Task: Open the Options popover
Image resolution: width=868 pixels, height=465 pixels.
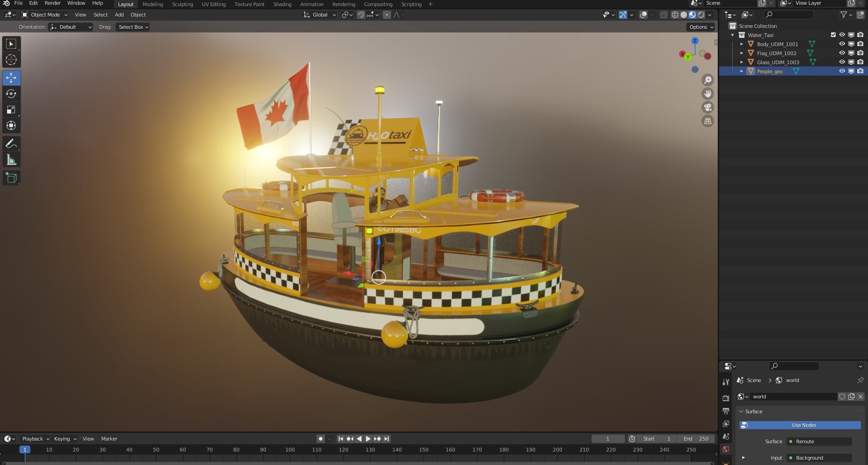Action: tap(701, 27)
